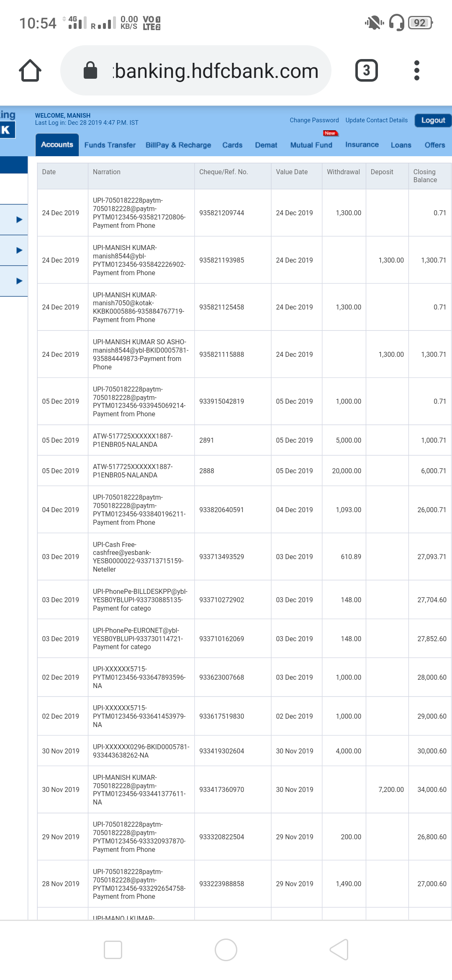452x980 pixels.
Task: Click the Logout button
Action: click(433, 120)
